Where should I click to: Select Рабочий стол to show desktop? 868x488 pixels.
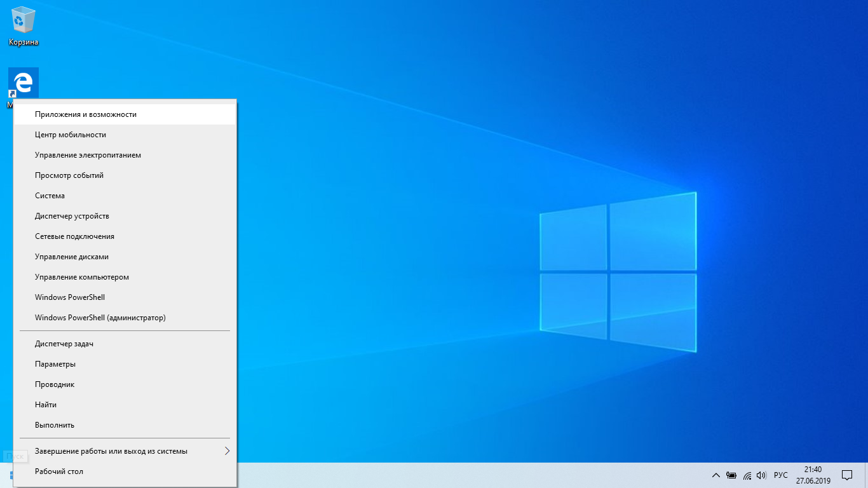tap(125, 471)
